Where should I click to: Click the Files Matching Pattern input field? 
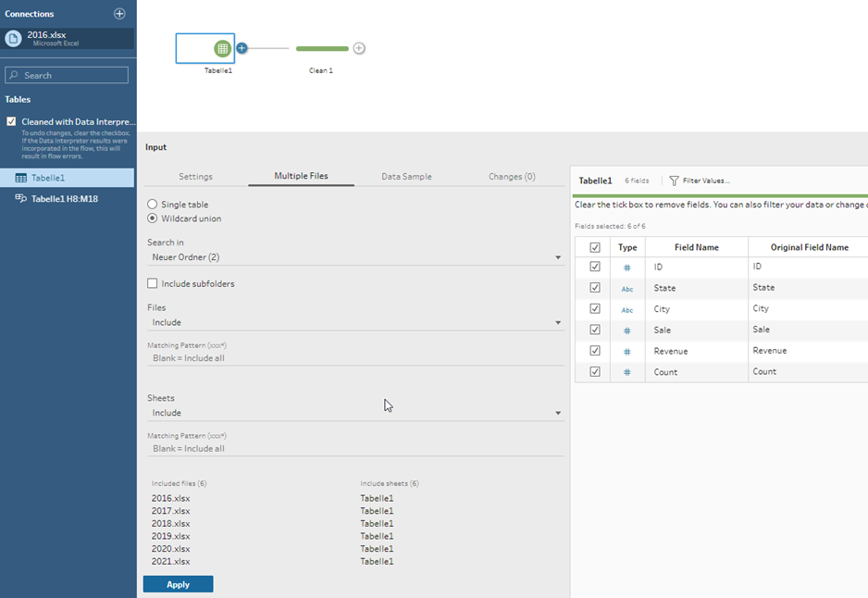click(x=355, y=358)
